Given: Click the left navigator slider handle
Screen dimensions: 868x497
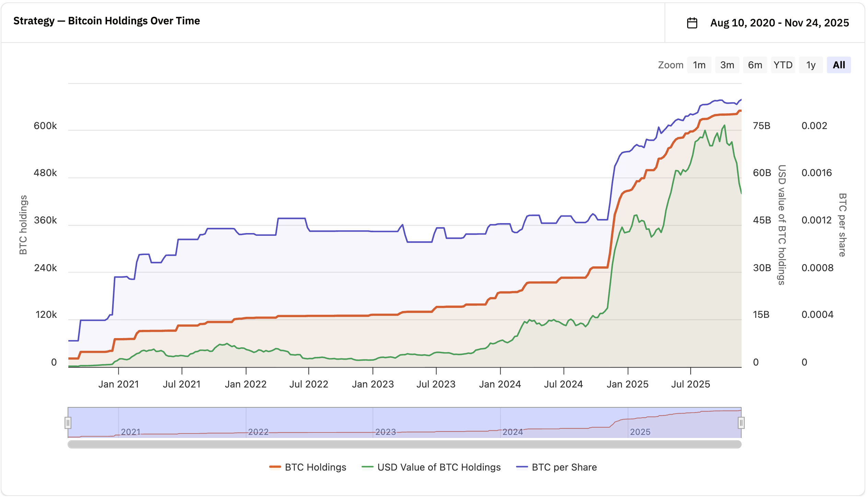Looking at the screenshot, I should click(x=68, y=423).
